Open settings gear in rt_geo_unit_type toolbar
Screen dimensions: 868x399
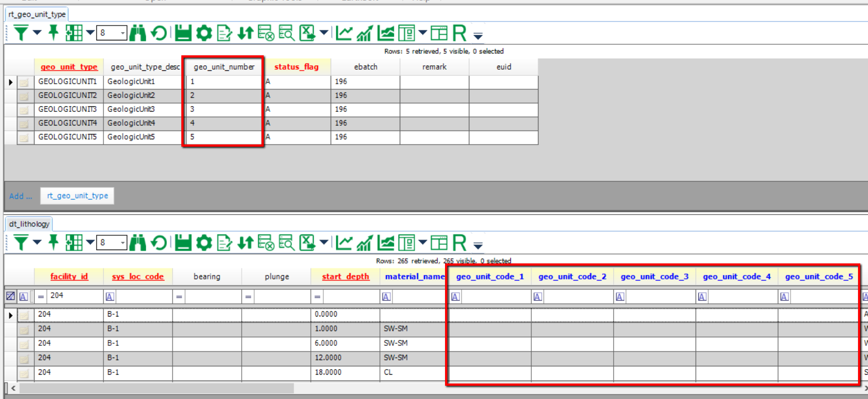point(204,33)
